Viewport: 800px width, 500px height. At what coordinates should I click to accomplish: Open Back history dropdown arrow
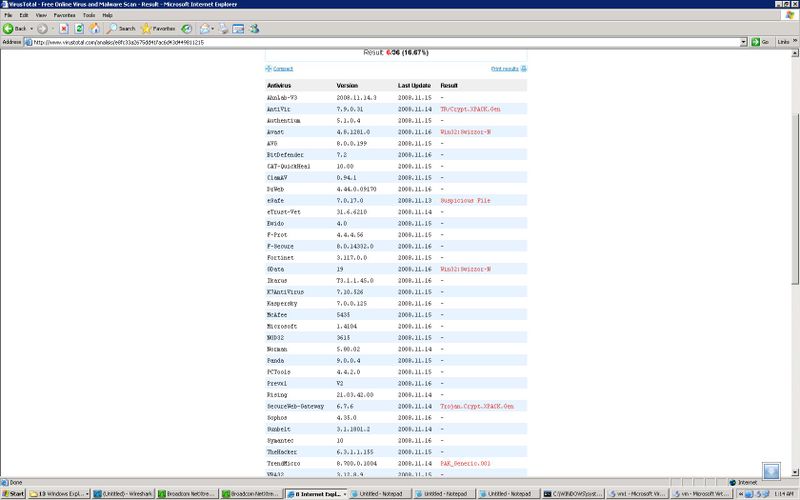click(x=32, y=29)
